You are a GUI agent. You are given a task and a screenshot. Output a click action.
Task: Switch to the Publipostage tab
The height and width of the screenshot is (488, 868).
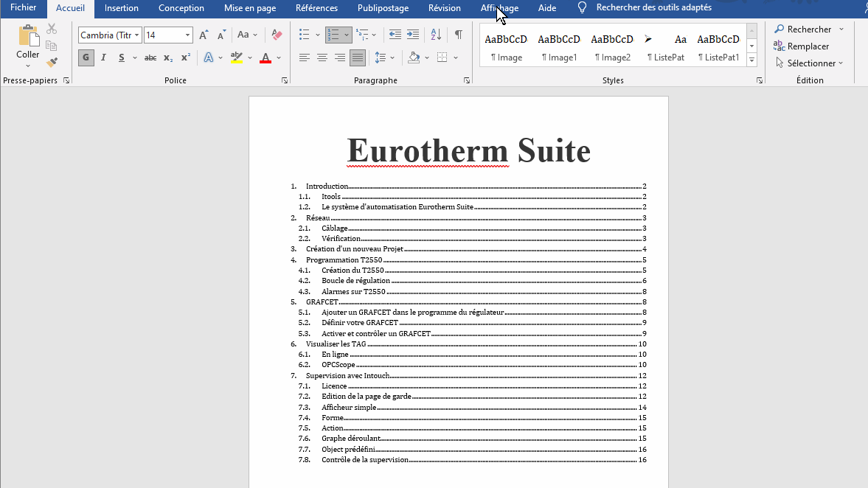tap(383, 8)
